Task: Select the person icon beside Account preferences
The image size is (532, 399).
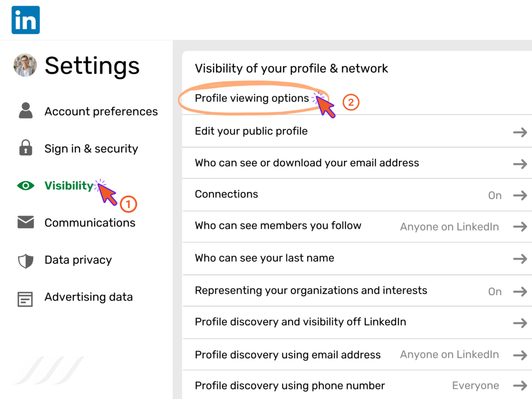Action: click(x=25, y=111)
